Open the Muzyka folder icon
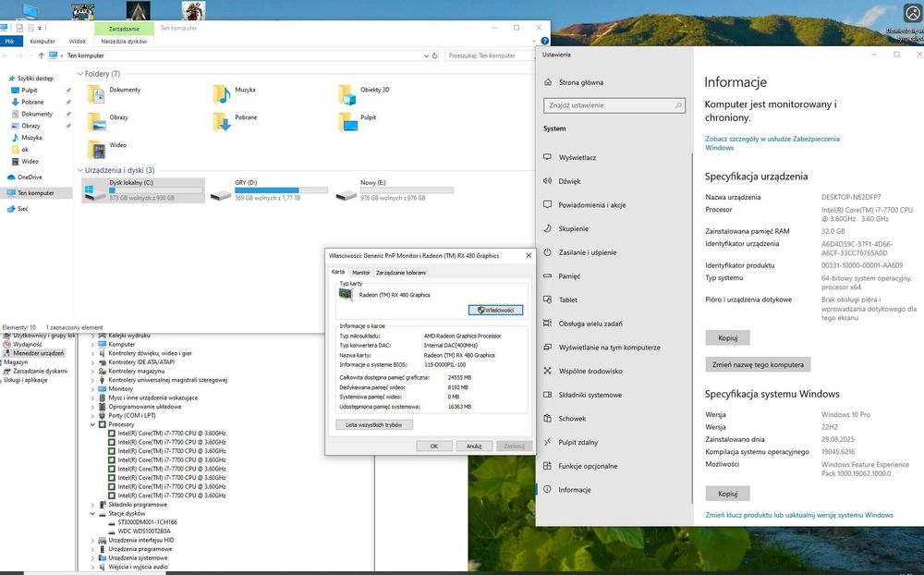 coord(222,93)
